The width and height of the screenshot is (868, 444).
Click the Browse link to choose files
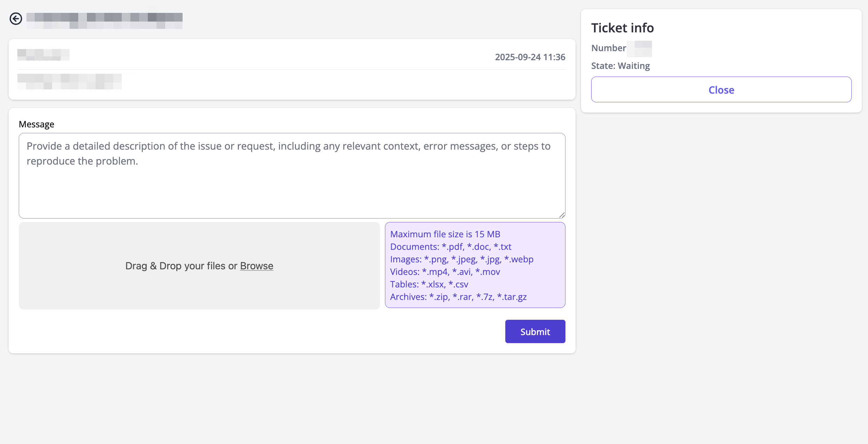256,266
